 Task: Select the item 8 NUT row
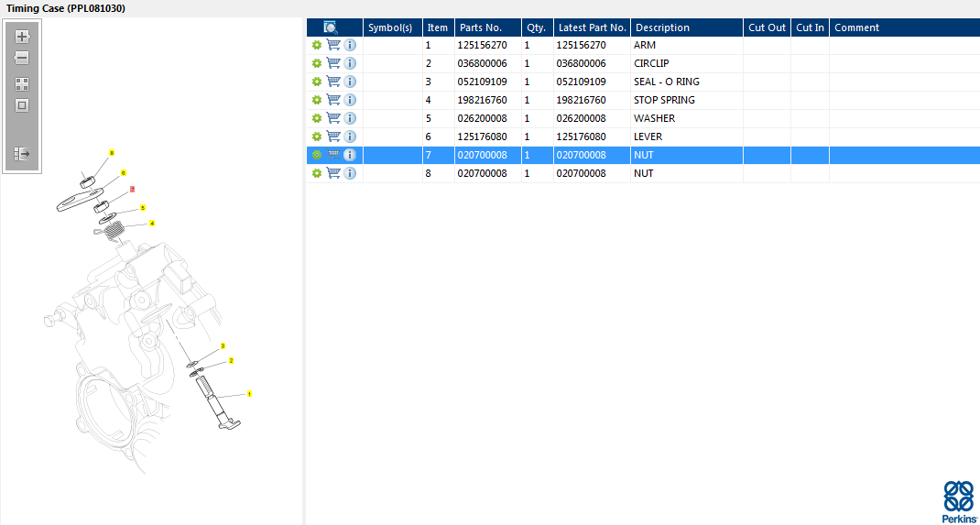click(643, 173)
